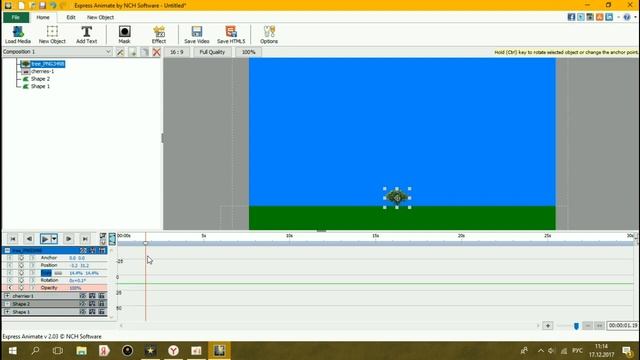Switch to the New Object tab
The image size is (640, 360).
100,18
